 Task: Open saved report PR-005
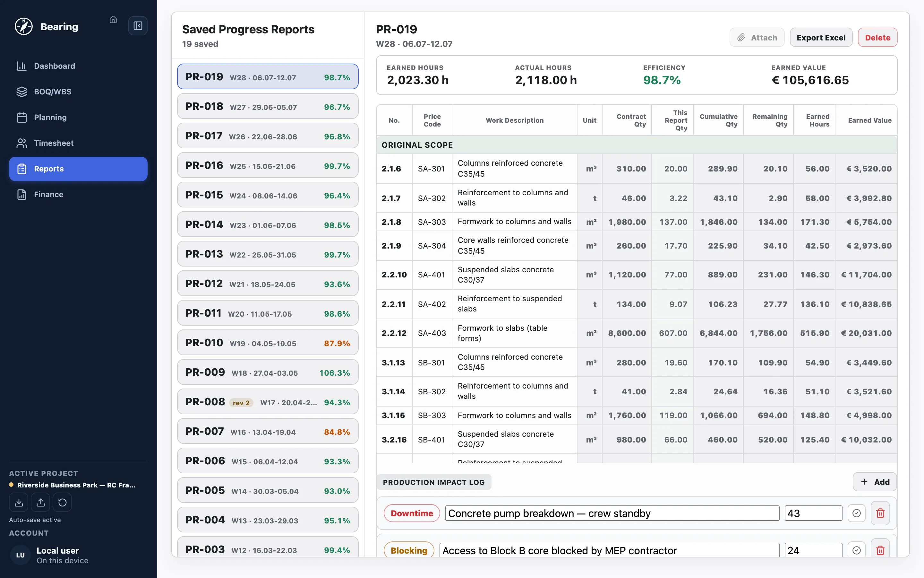(268, 490)
